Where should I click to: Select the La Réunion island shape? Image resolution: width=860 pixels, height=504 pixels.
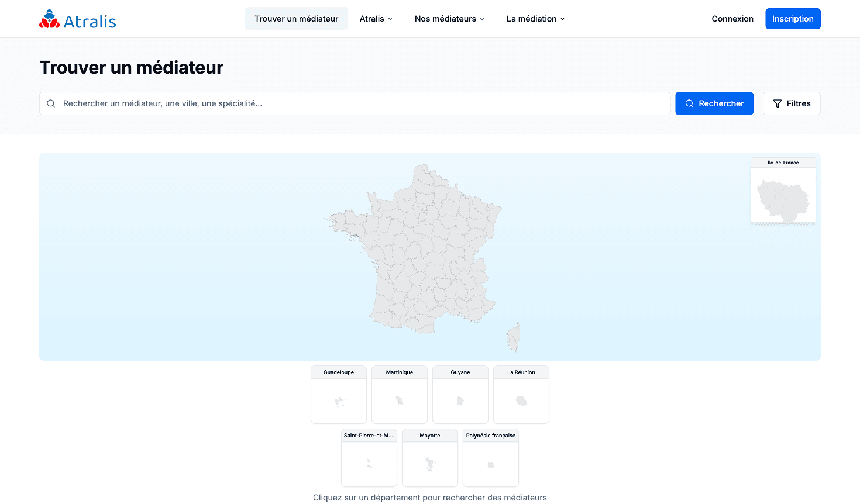521,401
